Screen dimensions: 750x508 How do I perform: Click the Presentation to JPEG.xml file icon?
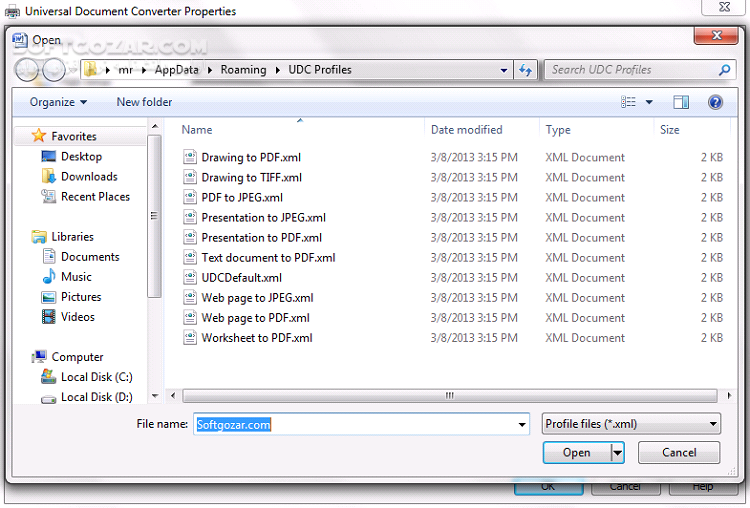[x=190, y=217]
